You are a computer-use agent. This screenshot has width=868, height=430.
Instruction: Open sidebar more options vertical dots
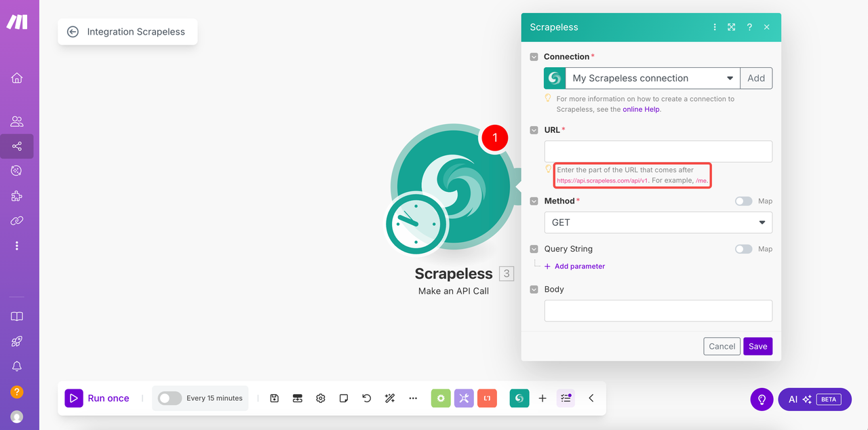tap(17, 246)
